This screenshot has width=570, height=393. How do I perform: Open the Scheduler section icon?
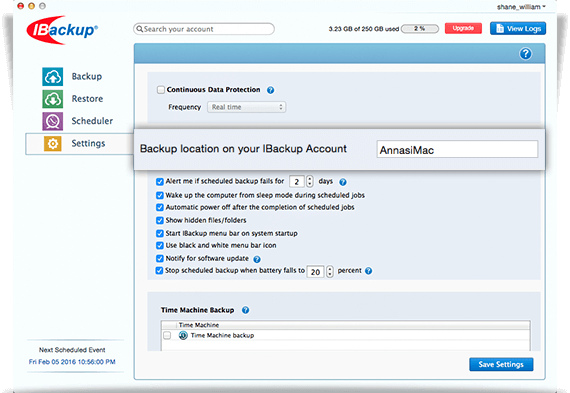pos(53,121)
